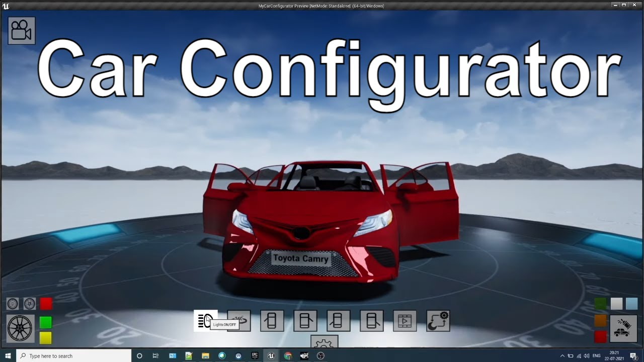The width and height of the screenshot is (644, 362).
Task: Click the volume speaker tray icon
Action: tap(587, 356)
